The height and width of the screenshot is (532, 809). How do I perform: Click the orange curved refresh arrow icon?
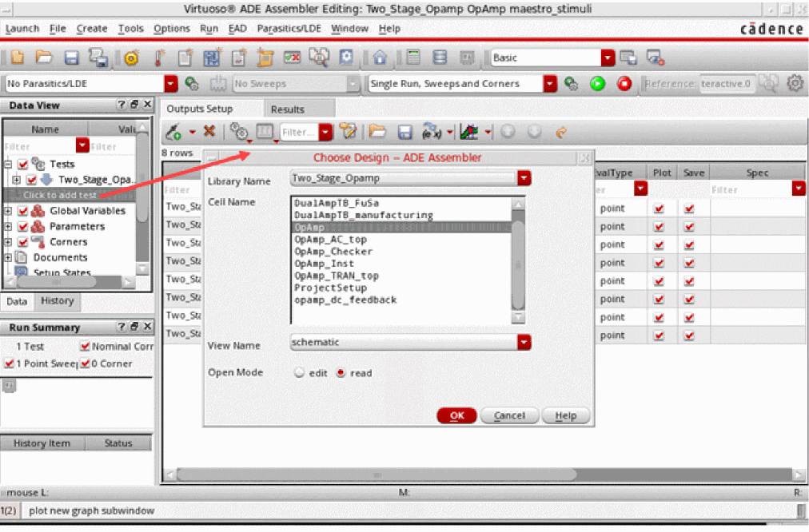[561, 133]
